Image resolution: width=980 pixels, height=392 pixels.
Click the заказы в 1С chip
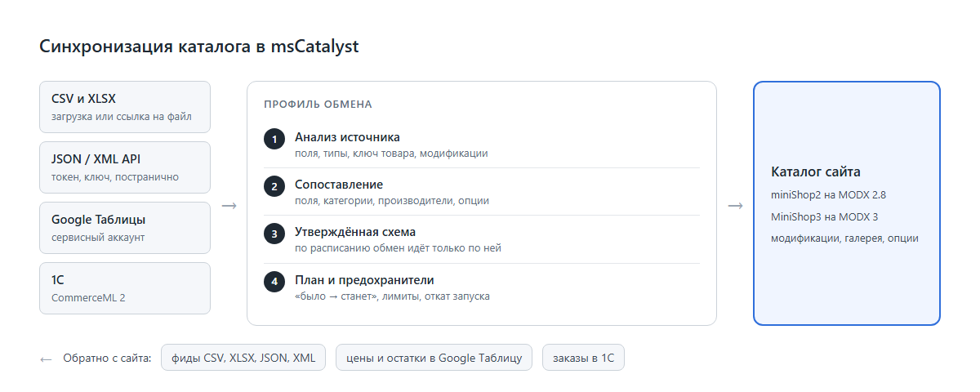[583, 358]
